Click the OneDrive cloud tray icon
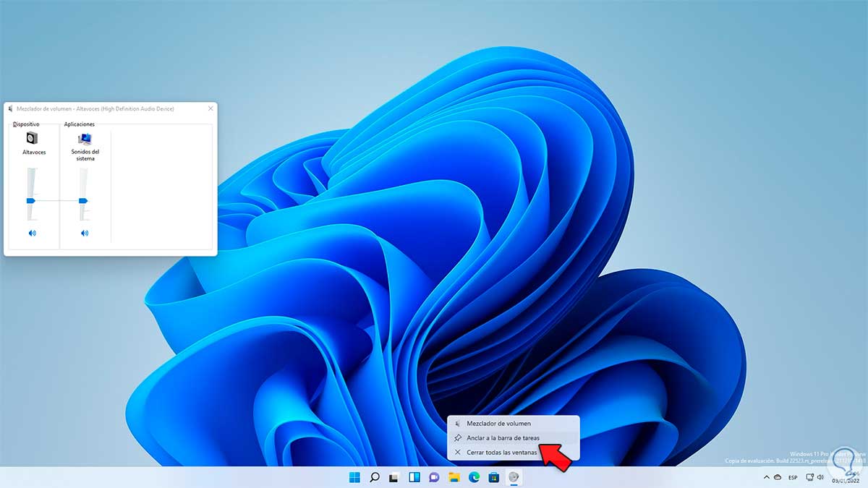 [778, 477]
